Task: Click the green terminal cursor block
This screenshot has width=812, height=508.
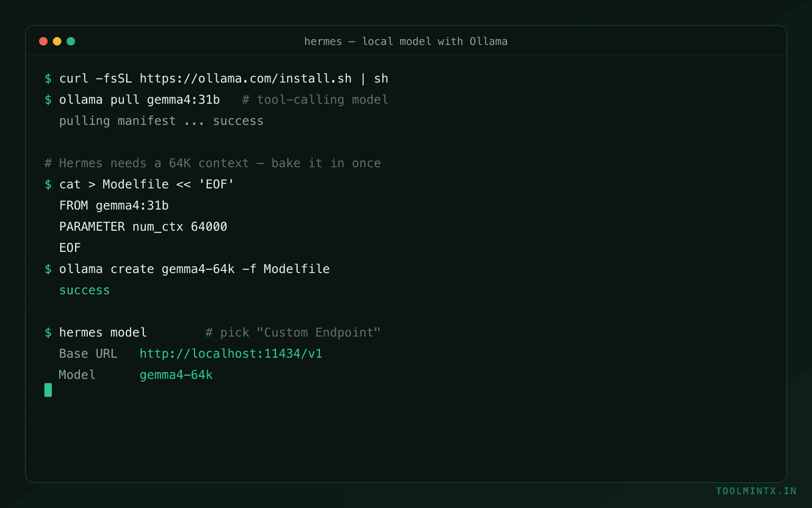Action: coord(48,390)
